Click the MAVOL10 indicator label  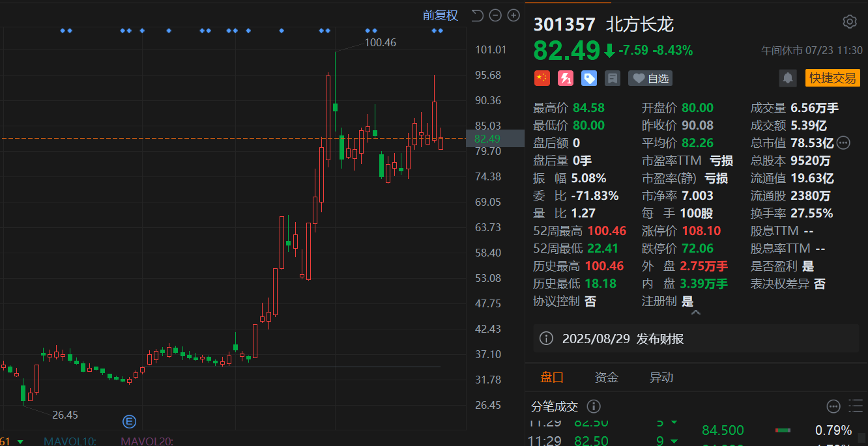[70, 441]
